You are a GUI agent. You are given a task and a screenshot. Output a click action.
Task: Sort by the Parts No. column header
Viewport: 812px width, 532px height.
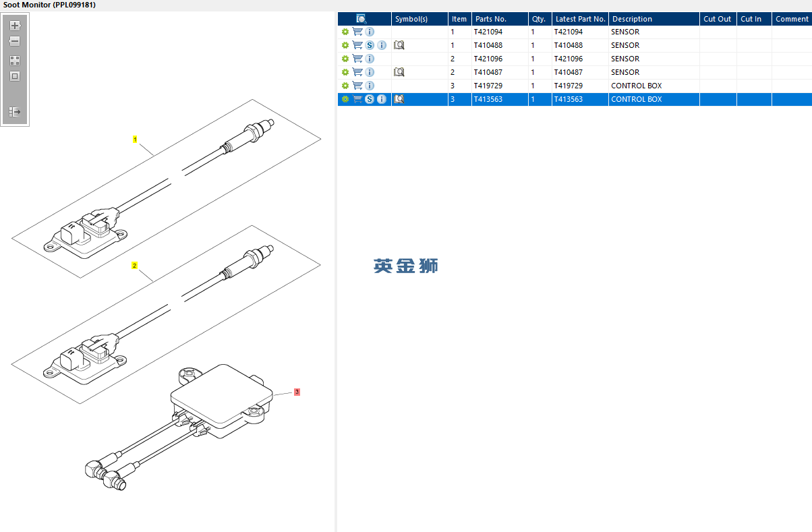[500, 19]
